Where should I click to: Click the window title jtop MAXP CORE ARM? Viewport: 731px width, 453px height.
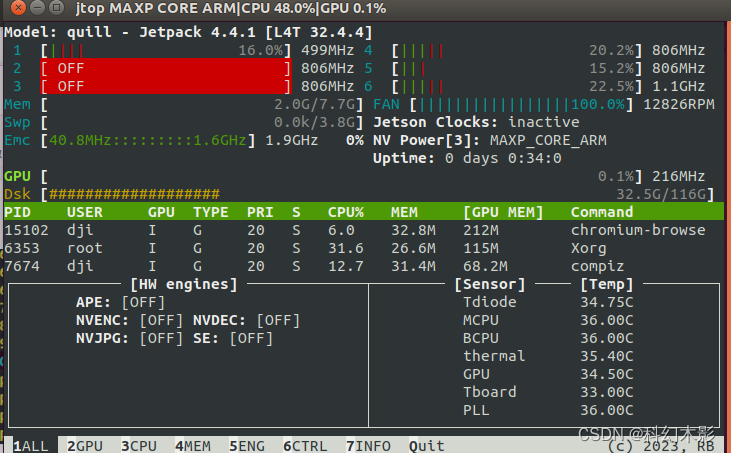(231, 8)
